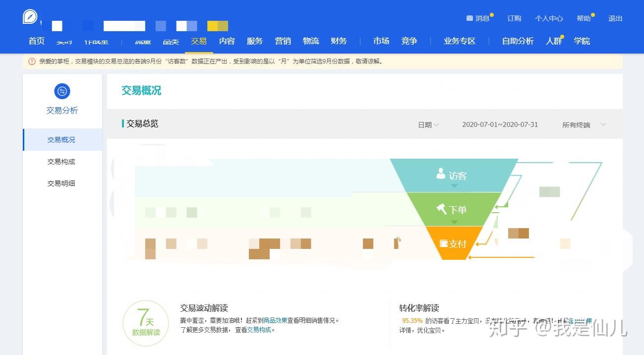The image size is (644, 355).
Task: Open the 日期 date dropdown
Action: [x=427, y=125]
